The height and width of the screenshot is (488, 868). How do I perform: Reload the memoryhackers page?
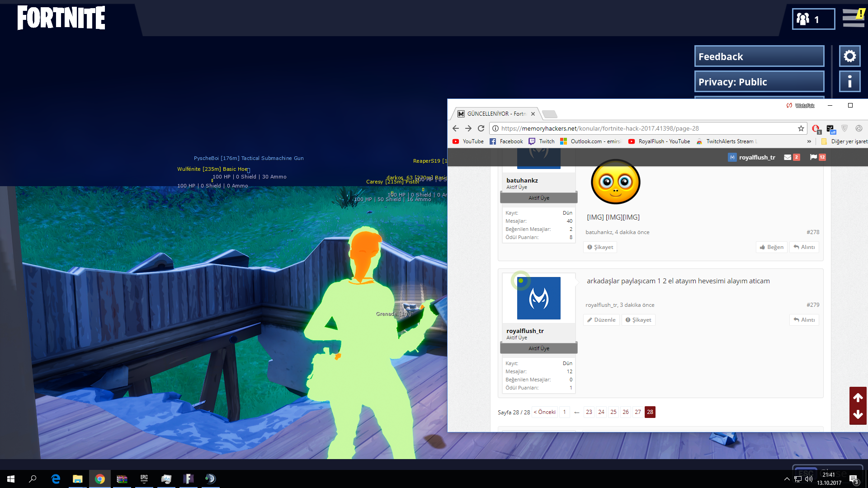coord(481,128)
